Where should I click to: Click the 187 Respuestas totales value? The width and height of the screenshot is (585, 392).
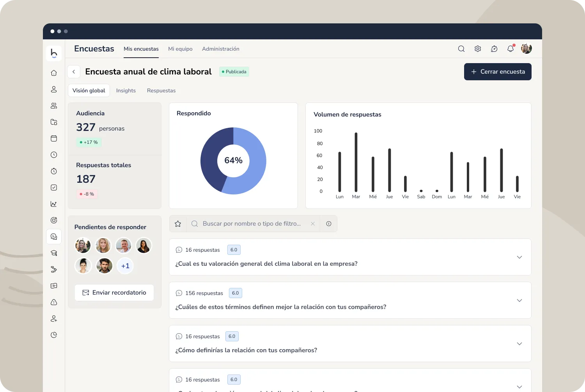click(x=86, y=179)
